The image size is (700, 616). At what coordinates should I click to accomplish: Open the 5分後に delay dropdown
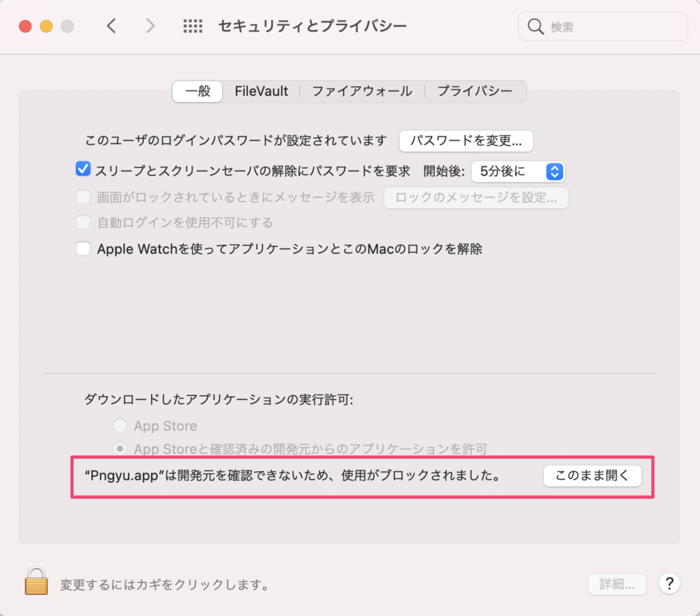[518, 172]
